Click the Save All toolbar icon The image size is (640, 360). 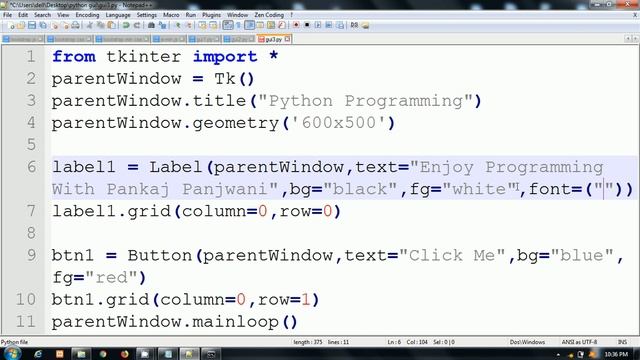click(x=42, y=25)
